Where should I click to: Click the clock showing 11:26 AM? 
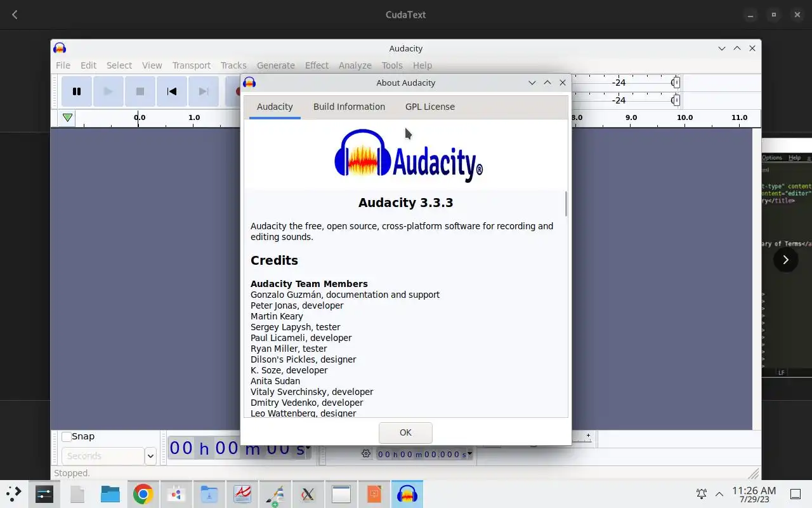point(754,490)
